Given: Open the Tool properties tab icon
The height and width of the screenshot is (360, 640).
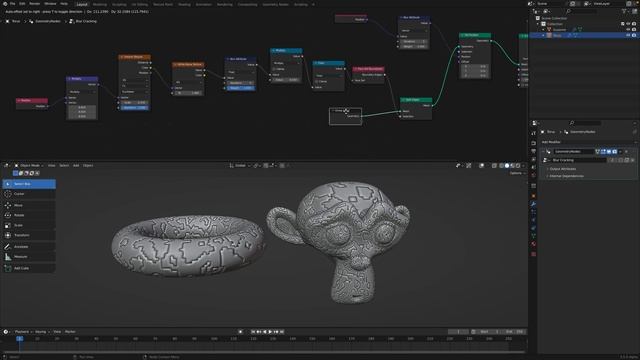Looking at the screenshot, I should (x=533, y=133).
